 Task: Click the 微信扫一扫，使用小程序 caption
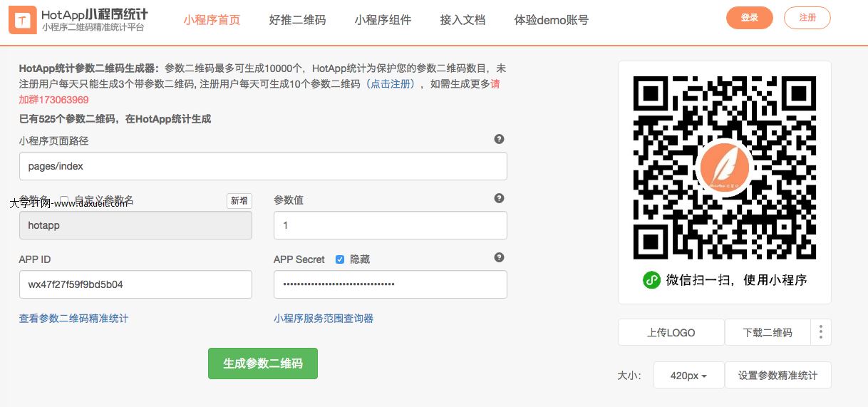coord(736,280)
